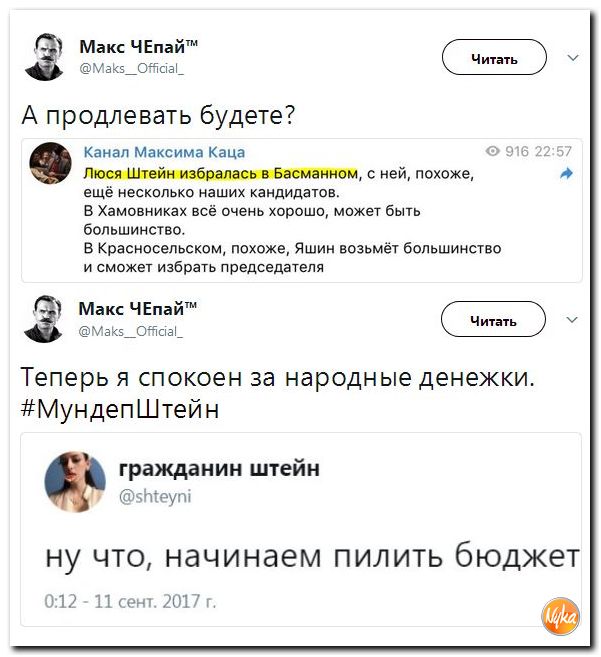Click the @shteyni handle

click(152, 495)
